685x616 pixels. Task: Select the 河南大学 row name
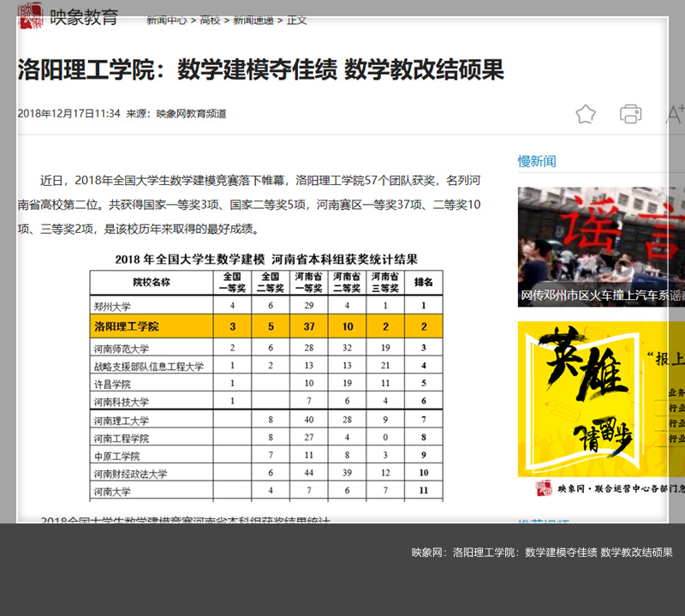(x=112, y=492)
